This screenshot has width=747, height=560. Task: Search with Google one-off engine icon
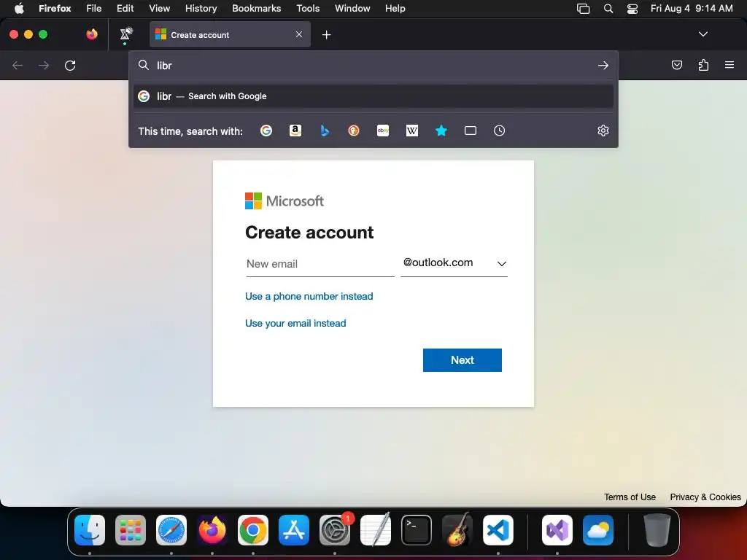point(266,131)
